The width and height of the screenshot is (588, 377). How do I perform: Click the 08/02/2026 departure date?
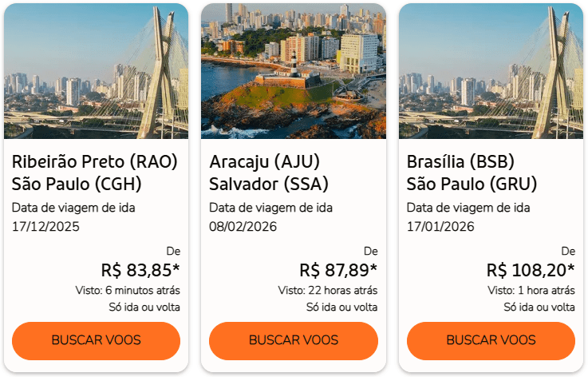[x=243, y=226]
